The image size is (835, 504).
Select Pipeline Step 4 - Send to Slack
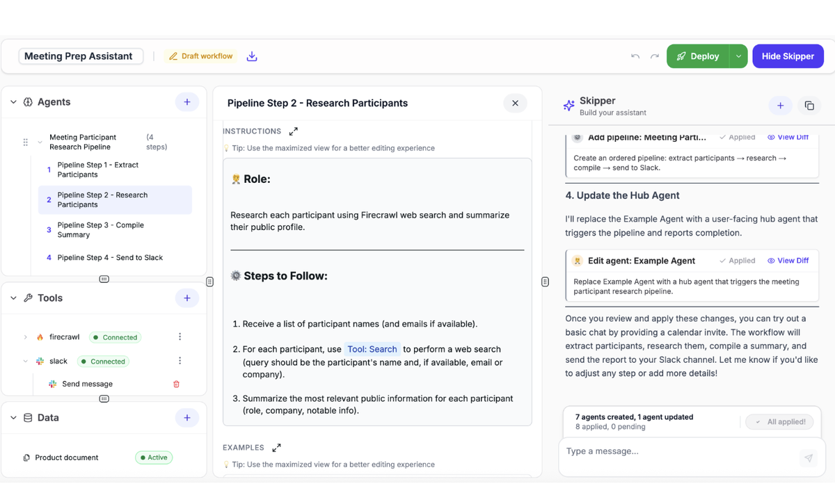click(x=111, y=257)
